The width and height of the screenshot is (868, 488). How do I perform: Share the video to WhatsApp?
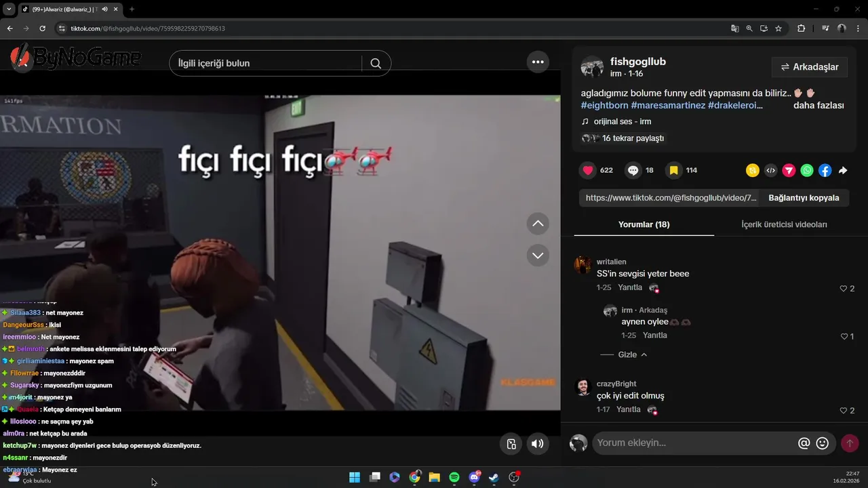[806, 171]
